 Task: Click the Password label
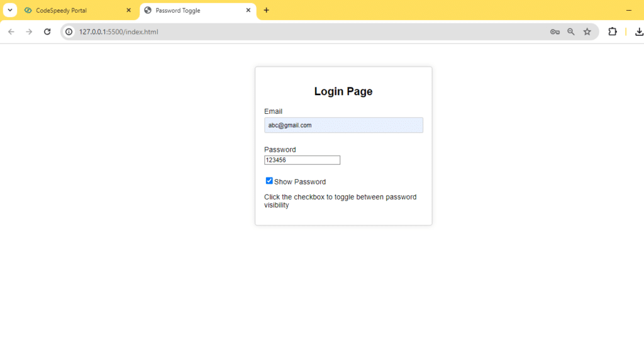pyautogui.click(x=280, y=150)
